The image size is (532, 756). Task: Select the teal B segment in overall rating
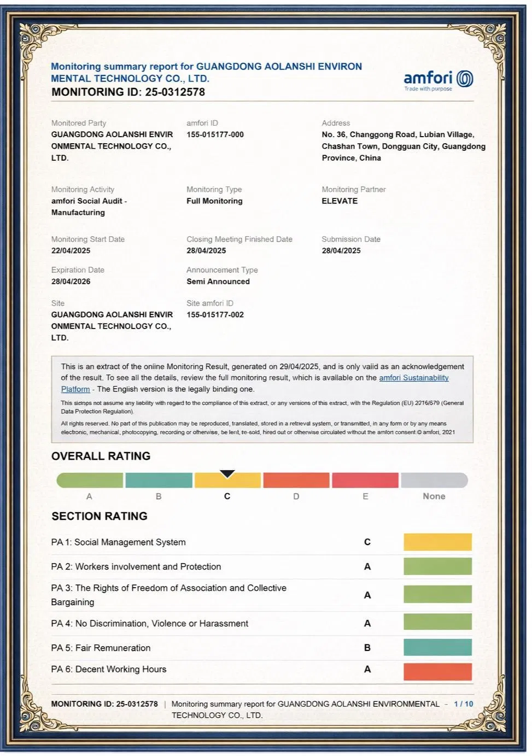pos(159,480)
